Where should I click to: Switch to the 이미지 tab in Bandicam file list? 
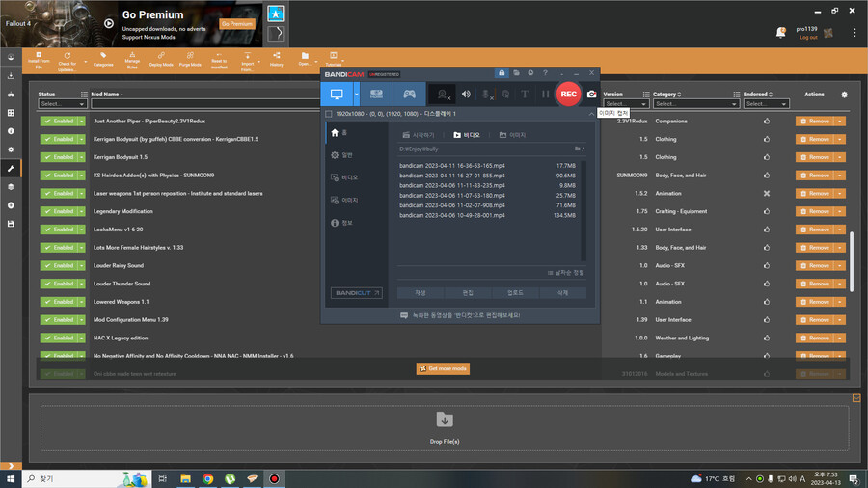coord(512,135)
